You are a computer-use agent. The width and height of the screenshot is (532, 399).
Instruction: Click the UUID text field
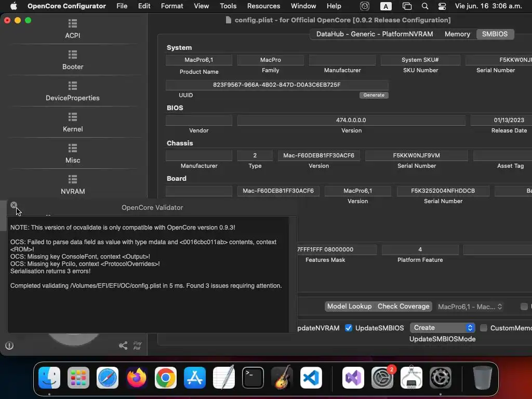(277, 85)
